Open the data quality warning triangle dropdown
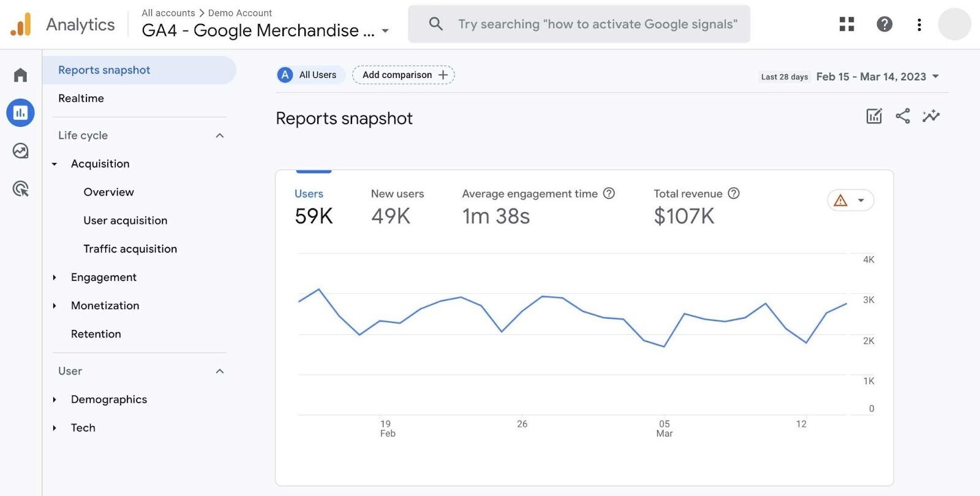980x496 pixels. tap(850, 200)
